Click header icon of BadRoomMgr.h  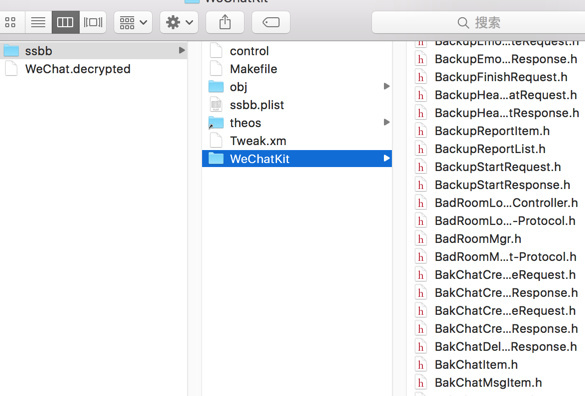421,239
